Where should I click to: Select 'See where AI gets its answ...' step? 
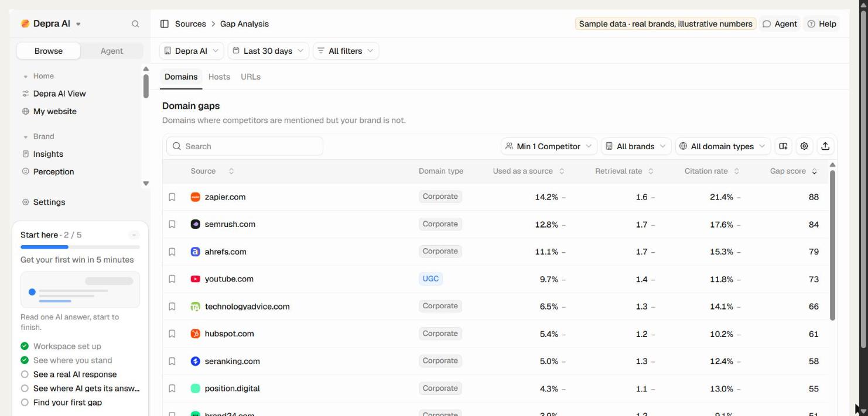click(80, 389)
